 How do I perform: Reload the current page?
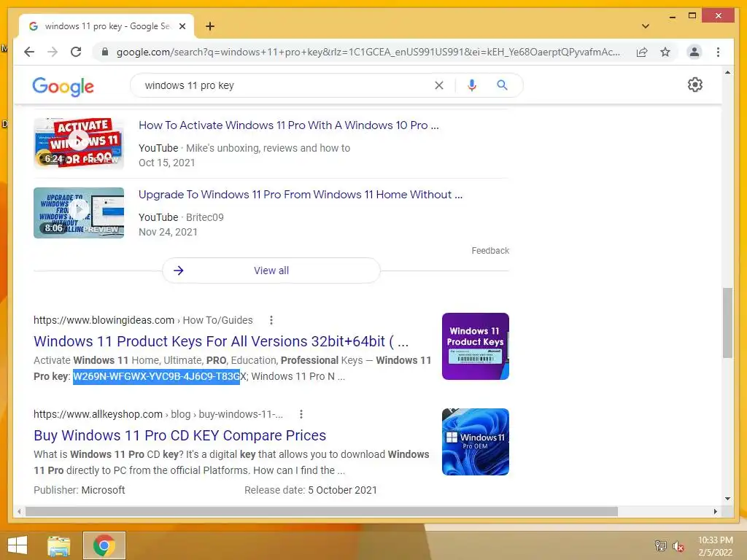76,52
